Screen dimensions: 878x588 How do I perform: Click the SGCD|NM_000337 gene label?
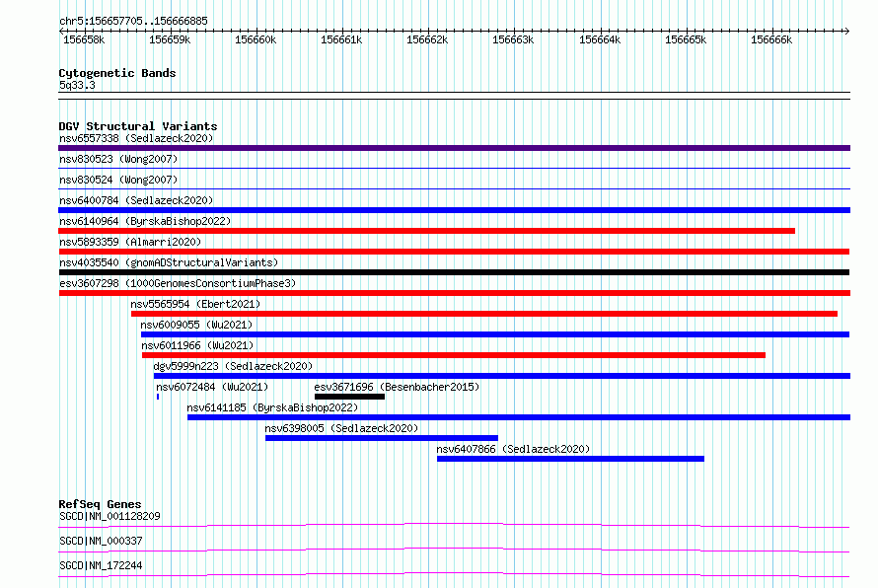101,541
